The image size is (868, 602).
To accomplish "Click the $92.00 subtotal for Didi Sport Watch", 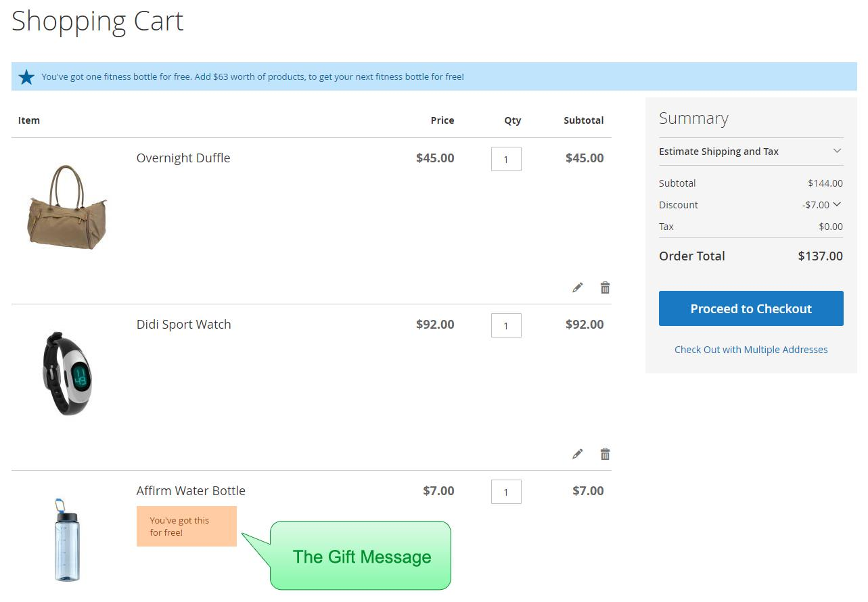I will pos(585,324).
